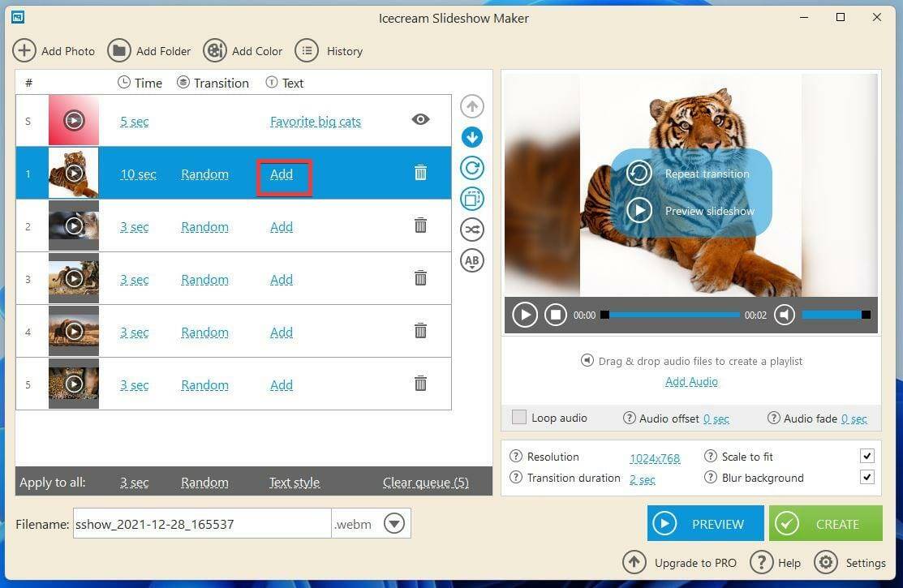This screenshot has width=903, height=588.
Task: Open Text style for all slides
Action: tap(295, 483)
